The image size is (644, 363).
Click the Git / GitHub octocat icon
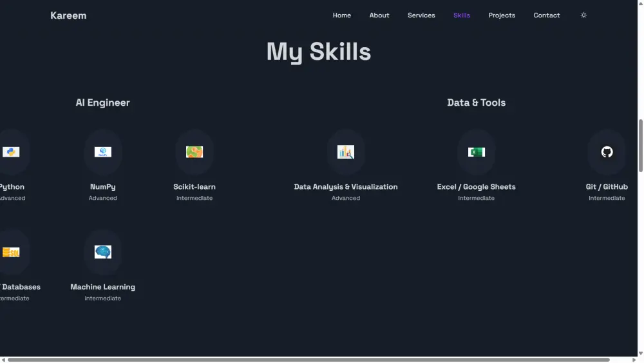pyautogui.click(x=607, y=152)
